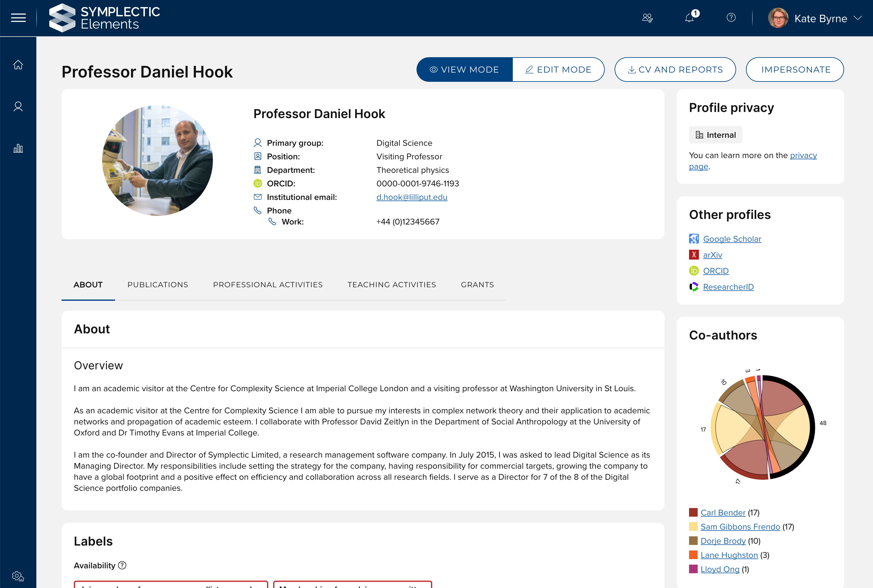Open the Grants tab
873x588 pixels.
477,285
